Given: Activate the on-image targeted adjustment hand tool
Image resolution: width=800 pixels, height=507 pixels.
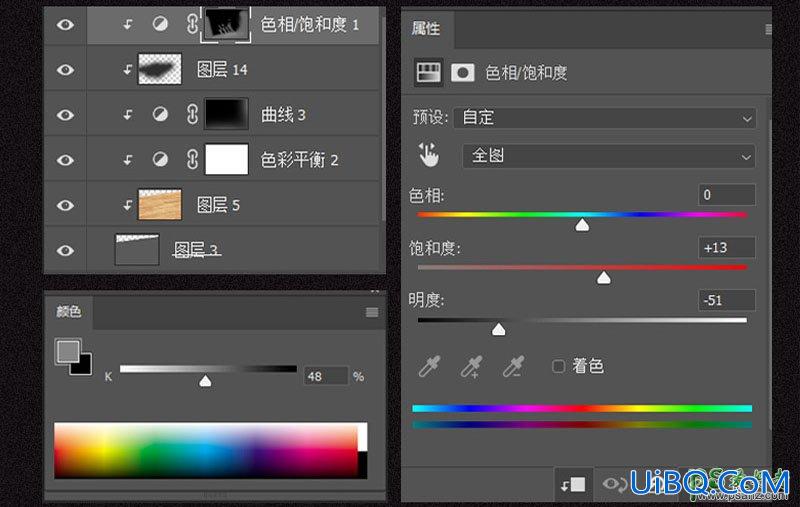Looking at the screenshot, I should 429,155.
